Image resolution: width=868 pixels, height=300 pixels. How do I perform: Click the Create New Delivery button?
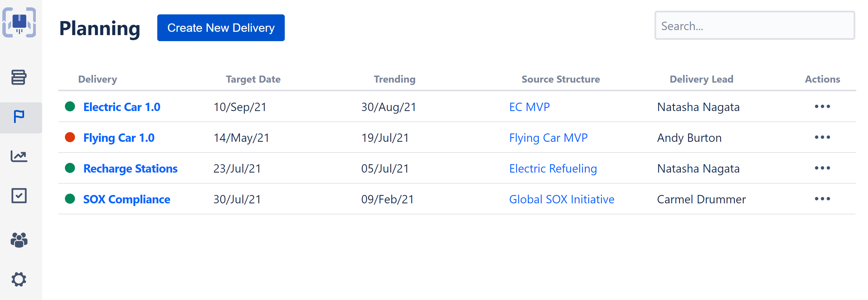pos(221,28)
